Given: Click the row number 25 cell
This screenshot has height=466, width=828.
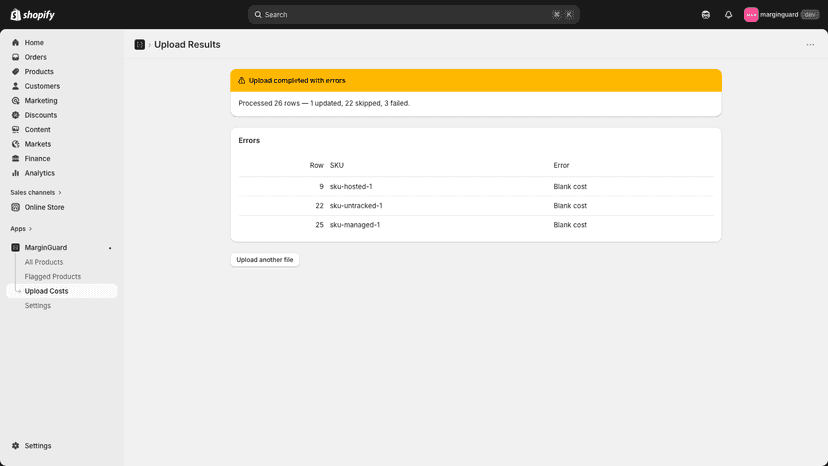Looking at the screenshot, I should point(319,225).
